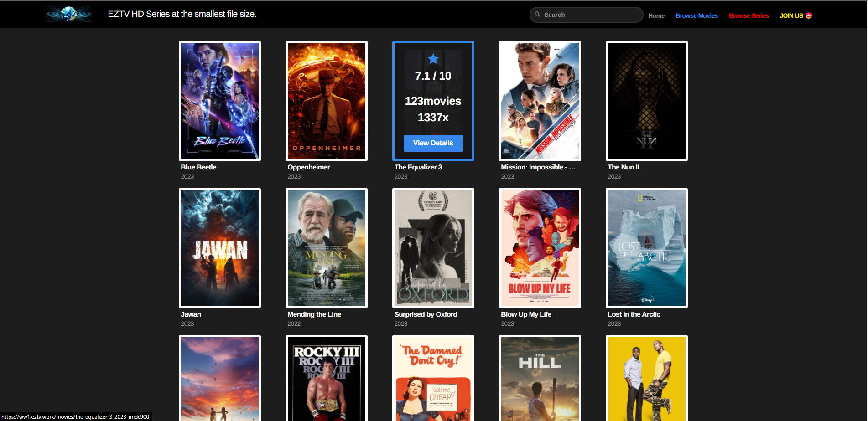
Task: Click the search magnifier icon
Action: (x=537, y=15)
